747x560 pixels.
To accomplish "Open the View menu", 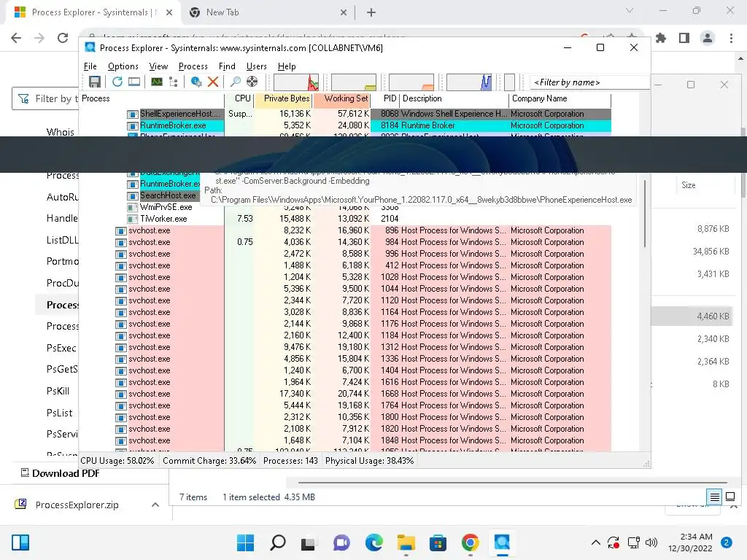I will [x=158, y=66].
